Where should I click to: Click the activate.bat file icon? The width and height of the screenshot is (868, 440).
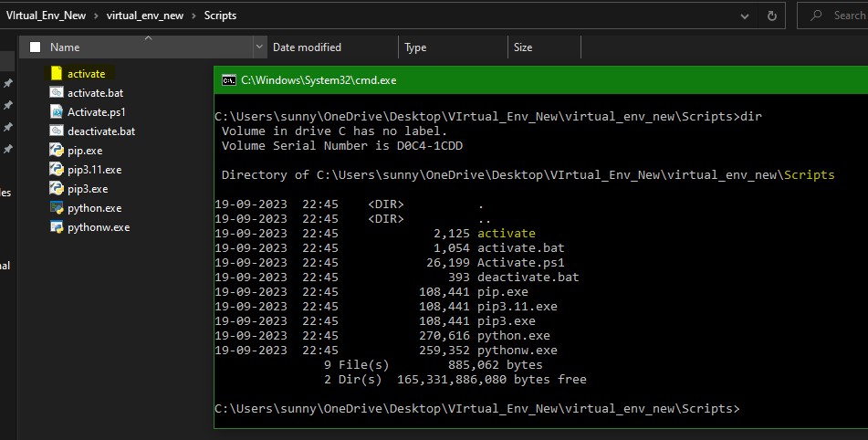[57, 92]
